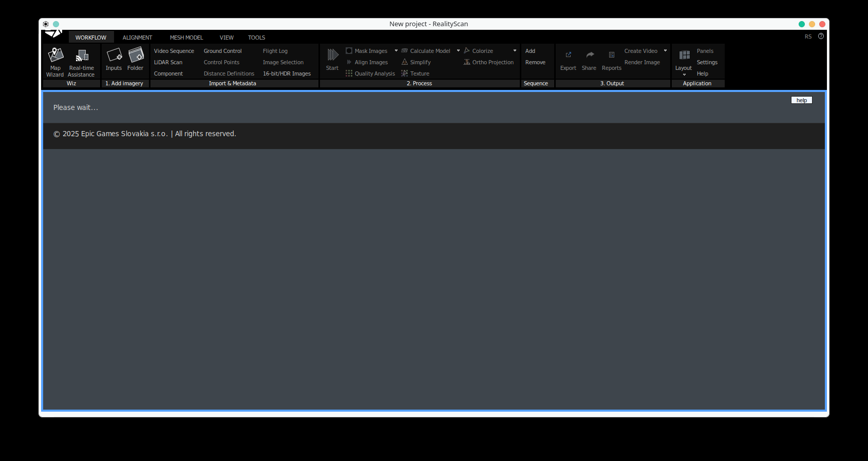Click the small white help button

click(802, 100)
